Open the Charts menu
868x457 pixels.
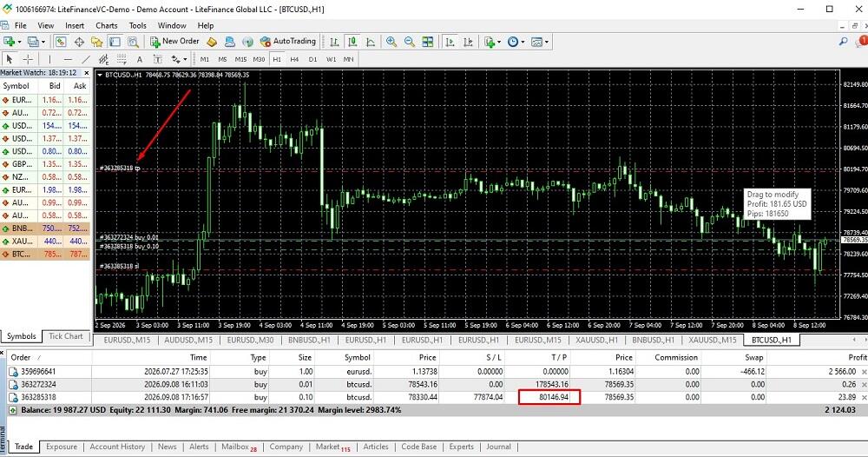(106, 25)
